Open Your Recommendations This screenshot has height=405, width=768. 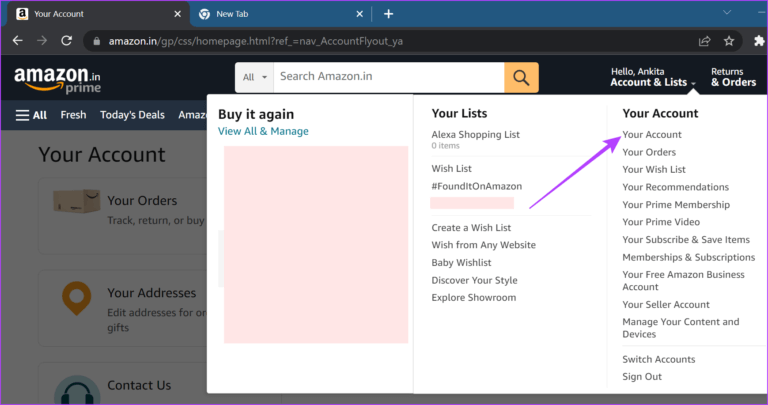point(675,187)
